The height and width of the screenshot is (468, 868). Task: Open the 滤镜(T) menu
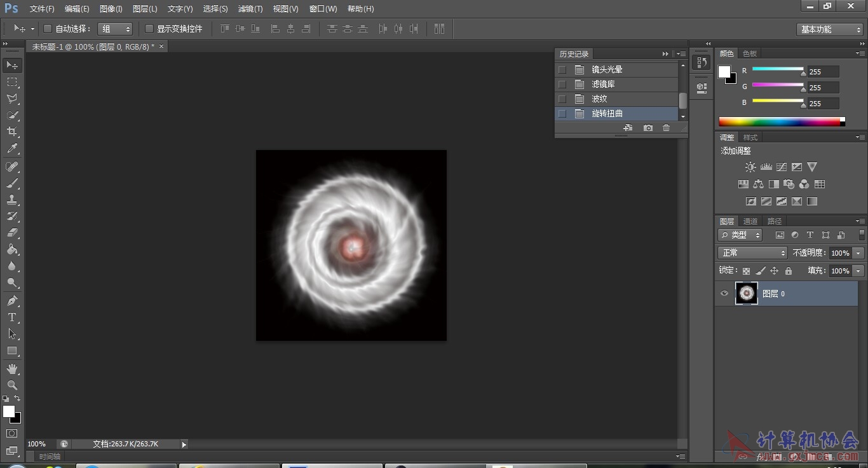pos(250,9)
